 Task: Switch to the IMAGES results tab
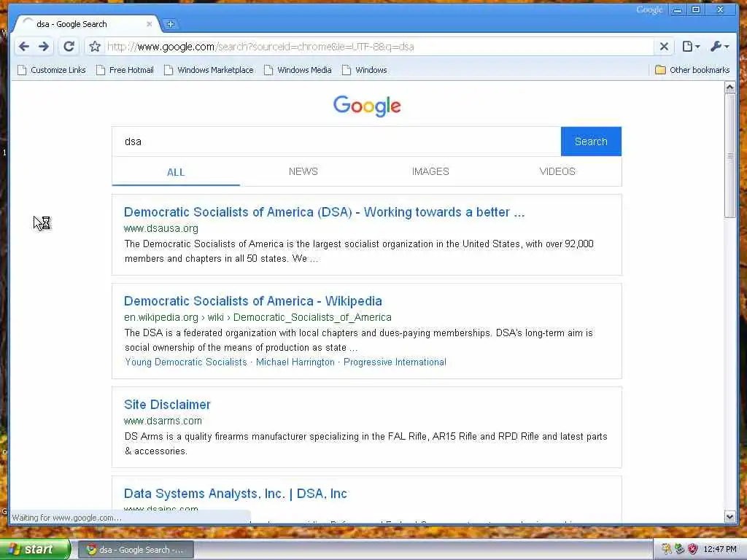[430, 171]
